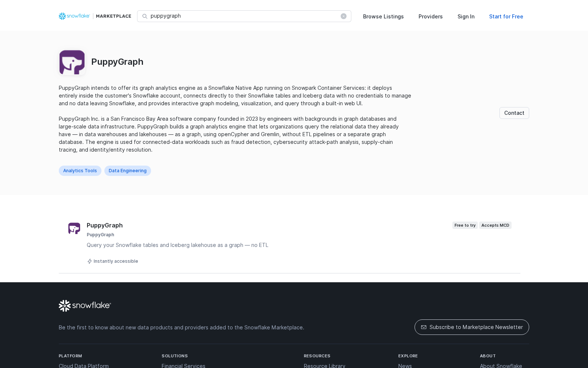The image size is (588, 368).
Task: Subscribe to Marketplace Newsletter
Action: pos(472,327)
